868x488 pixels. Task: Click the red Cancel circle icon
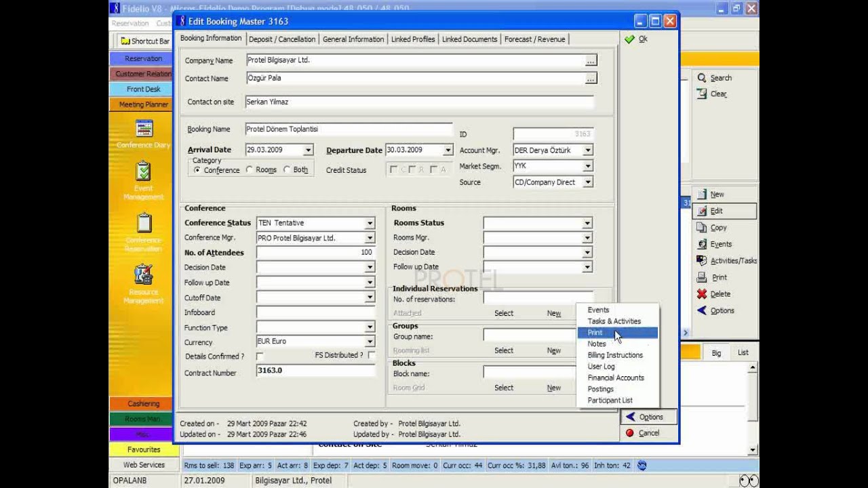tap(630, 433)
